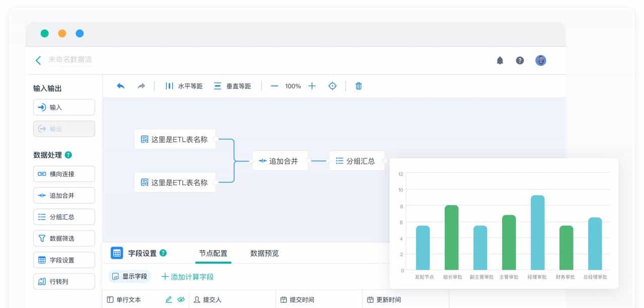
Task: Click the 输入 button in the sidebar
Action: tap(64, 107)
